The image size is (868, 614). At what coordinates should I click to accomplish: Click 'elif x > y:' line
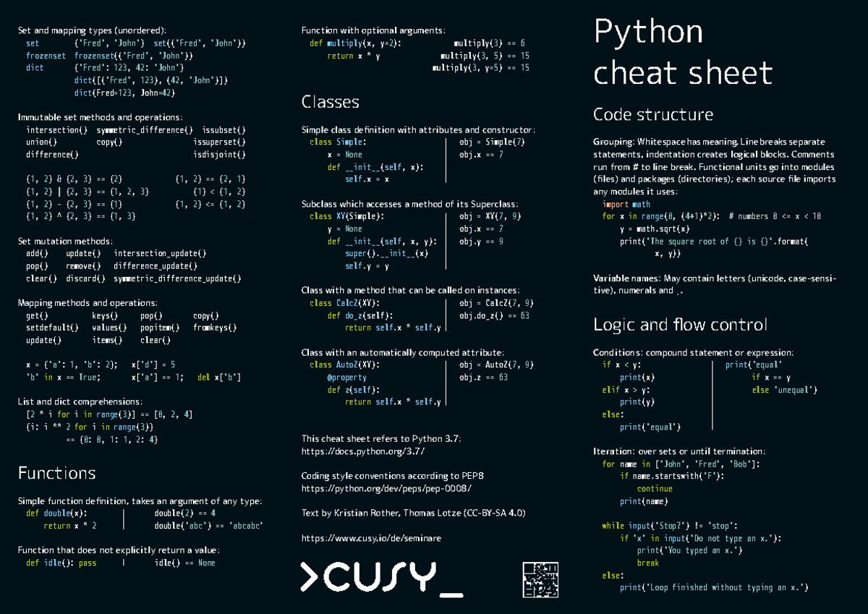pos(626,390)
